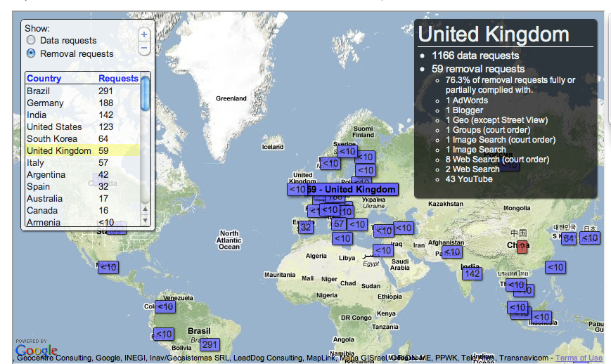This screenshot has height=364, width=611.
Task: Select Germany row in country list
Action: (82, 103)
